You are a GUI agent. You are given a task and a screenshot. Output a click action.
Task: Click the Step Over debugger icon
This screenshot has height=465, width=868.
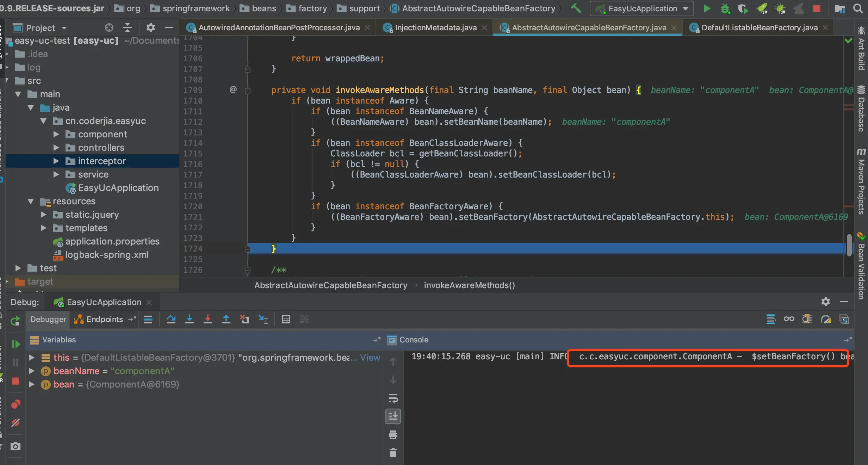tap(171, 319)
